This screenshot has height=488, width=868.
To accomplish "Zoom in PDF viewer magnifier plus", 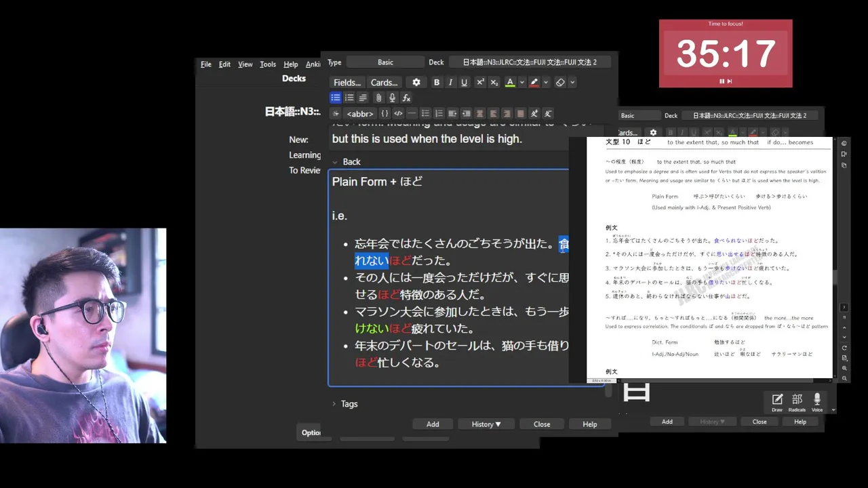I will (844, 368).
